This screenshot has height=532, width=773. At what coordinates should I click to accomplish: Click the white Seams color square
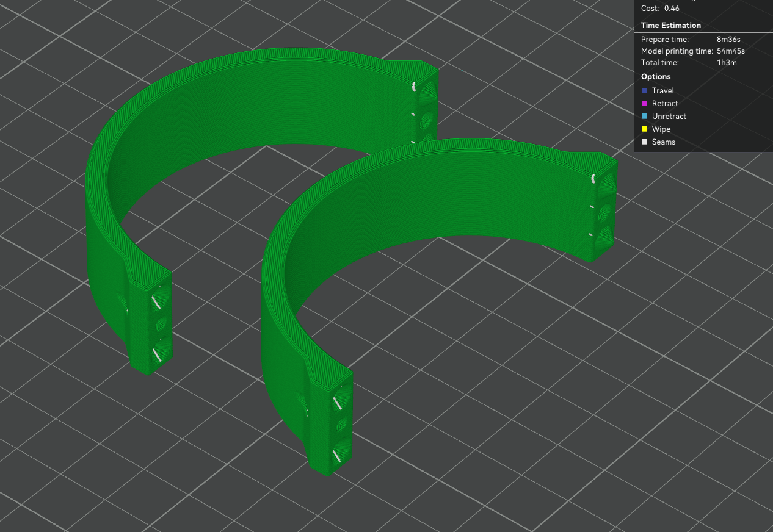pos(644,142)
